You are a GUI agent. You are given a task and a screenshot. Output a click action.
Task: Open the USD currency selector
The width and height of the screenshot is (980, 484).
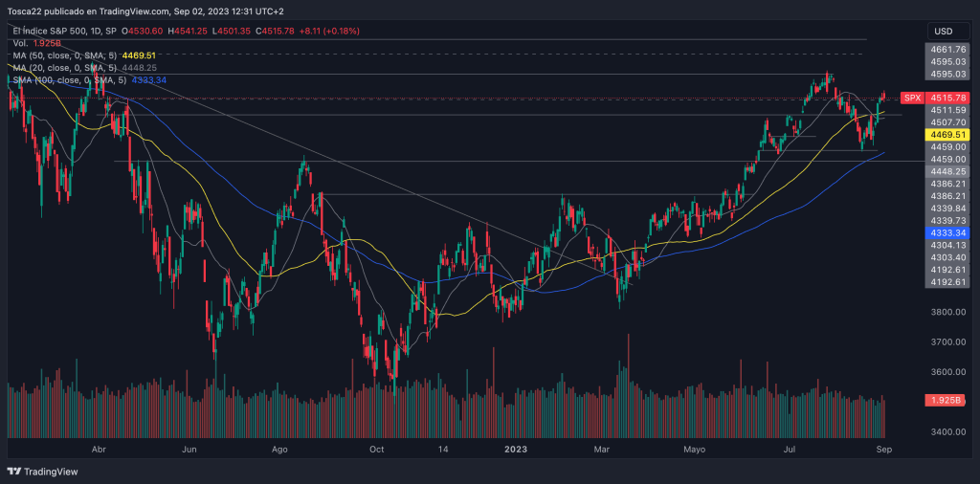coord(944,30)
